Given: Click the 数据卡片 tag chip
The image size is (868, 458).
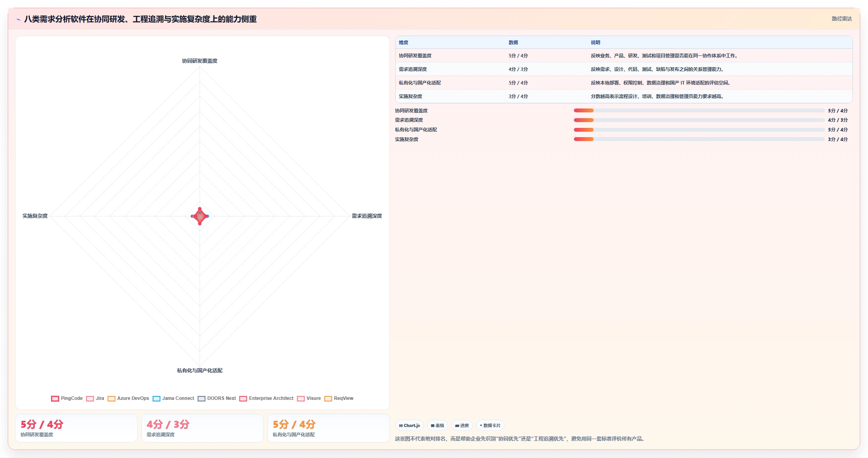Looking at the screenshot, I should [490, 425].
